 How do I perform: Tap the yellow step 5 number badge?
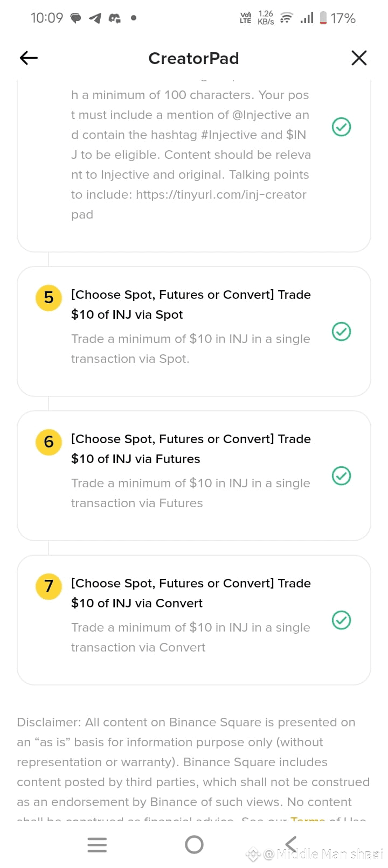point(48,297)
